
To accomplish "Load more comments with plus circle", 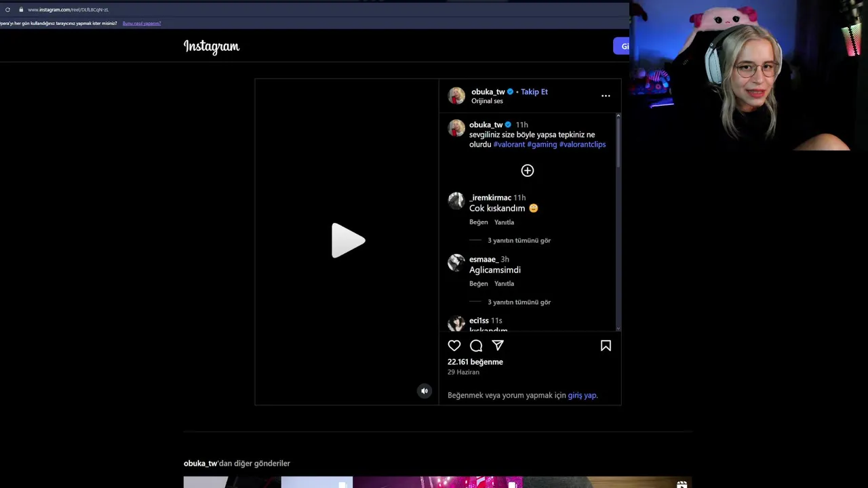I will 528,171.
